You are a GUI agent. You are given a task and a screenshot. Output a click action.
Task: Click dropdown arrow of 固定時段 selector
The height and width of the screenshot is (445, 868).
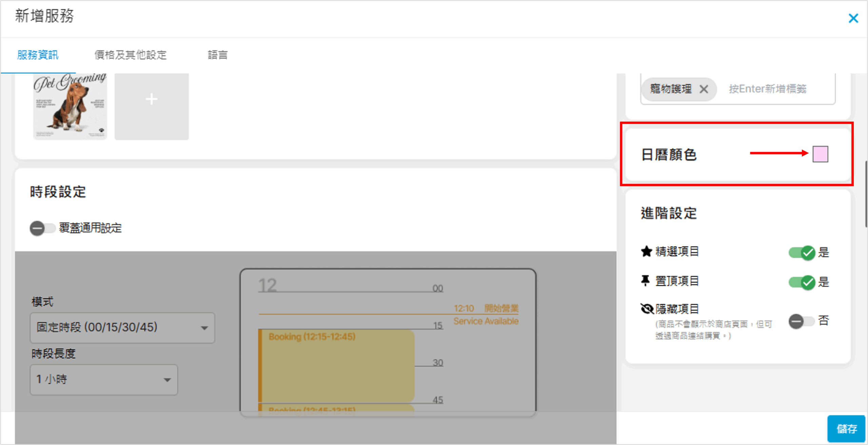point(204,328)
